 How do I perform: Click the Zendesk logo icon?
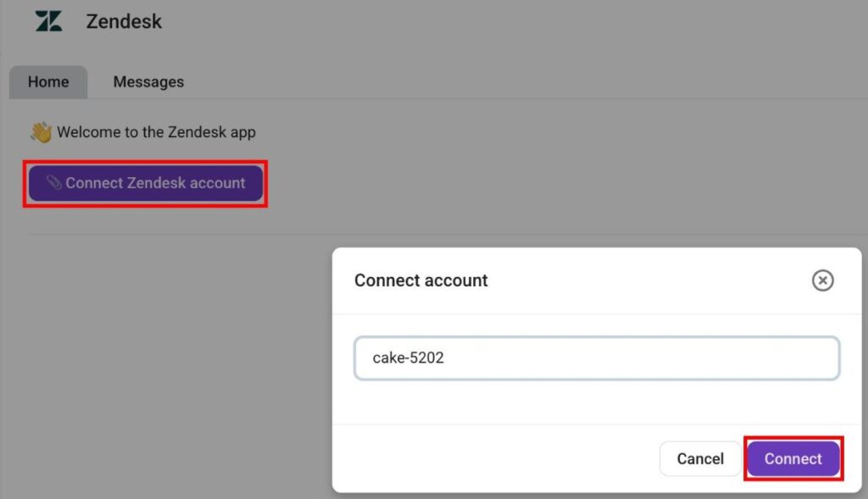pos(48,22)
